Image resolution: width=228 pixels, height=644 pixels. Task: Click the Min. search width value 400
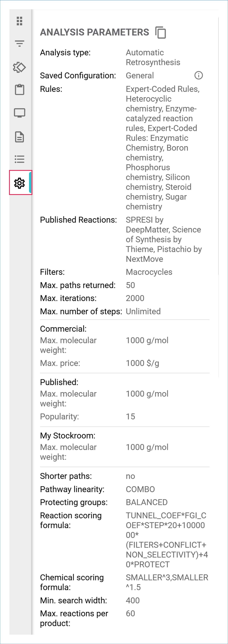point(133,600)
